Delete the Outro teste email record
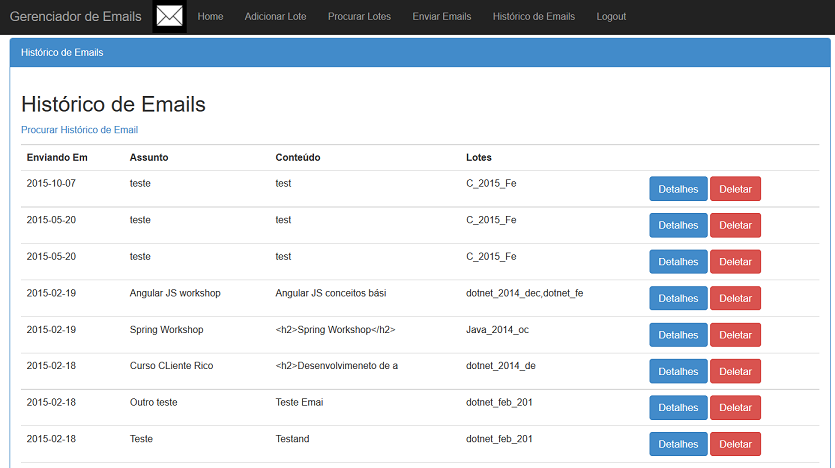Image resolution: width=835 pixels, height=468 pixels. (x=735, y=407)
